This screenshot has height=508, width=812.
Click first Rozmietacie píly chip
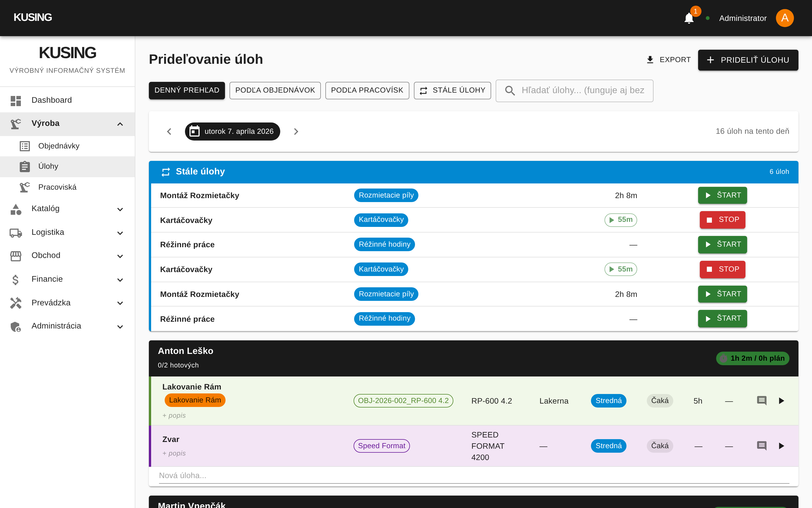coord(386,195)
